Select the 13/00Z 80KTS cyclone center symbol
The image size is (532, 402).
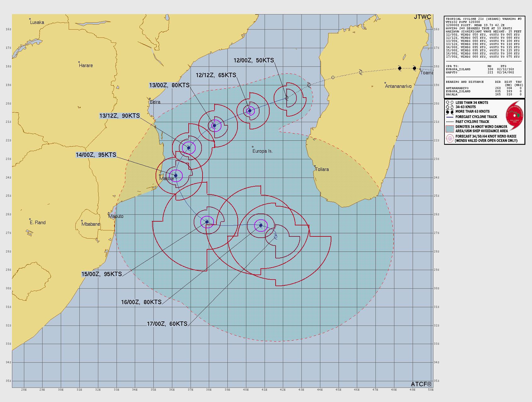(x=215, y=126)
